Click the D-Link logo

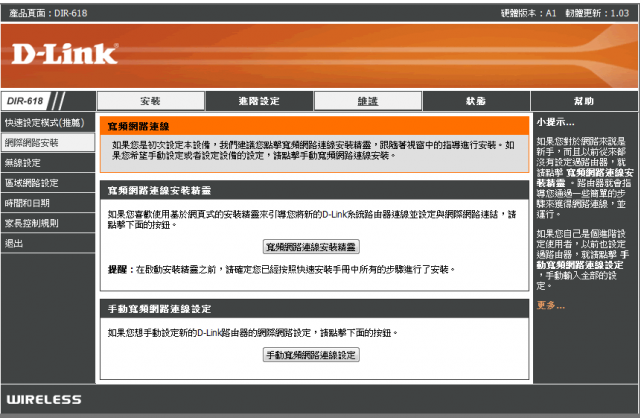click(65, 54)
